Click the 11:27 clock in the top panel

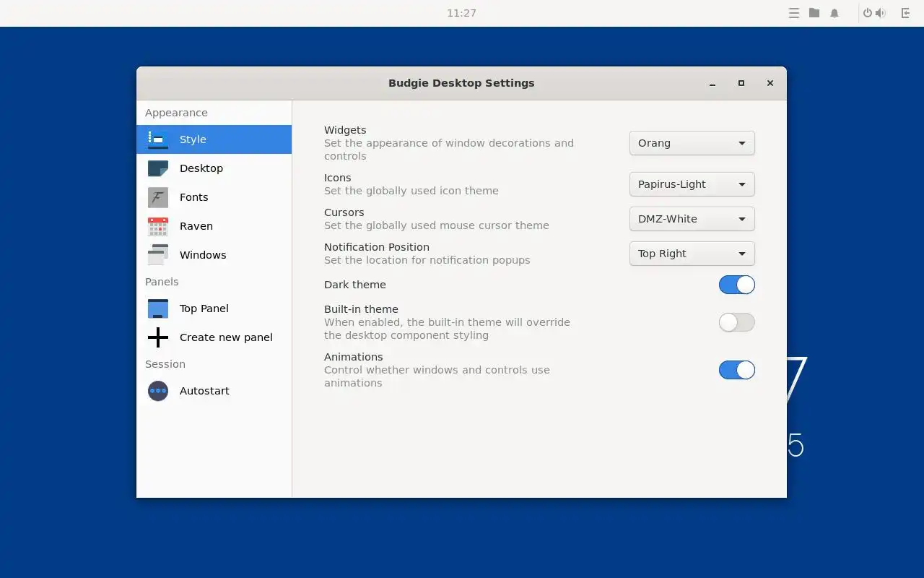[461, 13]
